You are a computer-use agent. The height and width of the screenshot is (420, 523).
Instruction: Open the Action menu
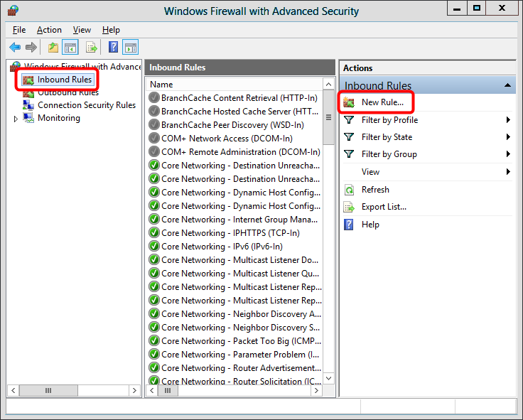tap(49, 30)
